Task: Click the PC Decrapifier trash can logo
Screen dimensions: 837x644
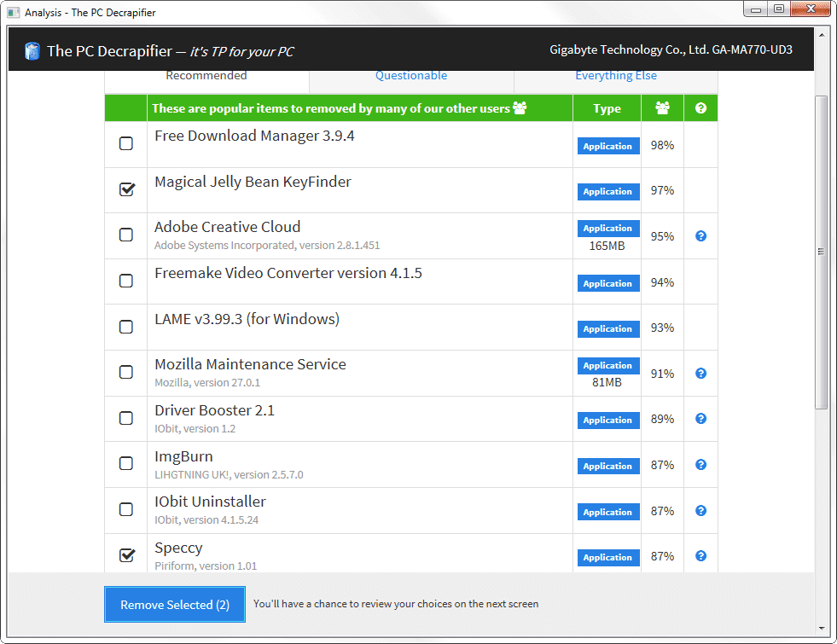Action: [x=32, y=50]
